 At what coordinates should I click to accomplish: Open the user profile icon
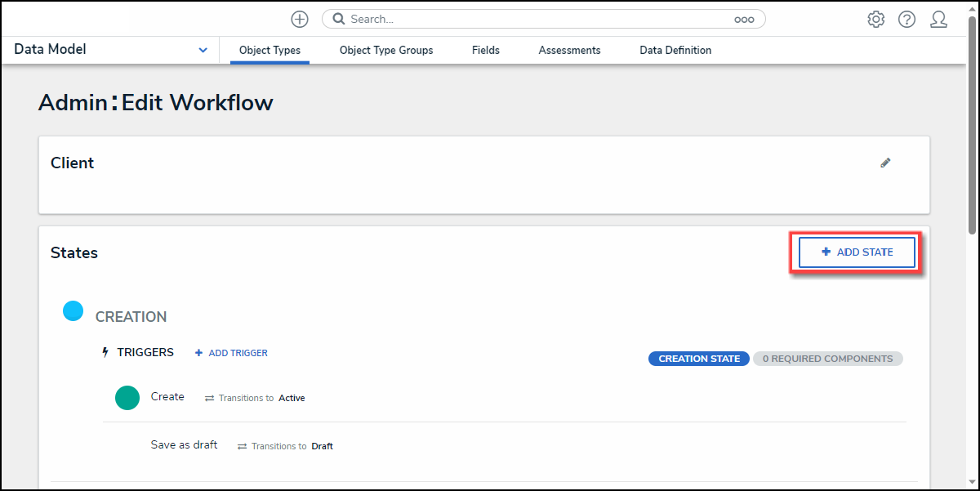click(938, 19)
